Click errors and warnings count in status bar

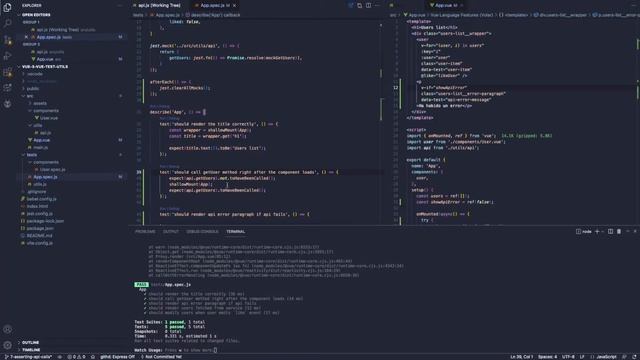[x=76, y=357]
